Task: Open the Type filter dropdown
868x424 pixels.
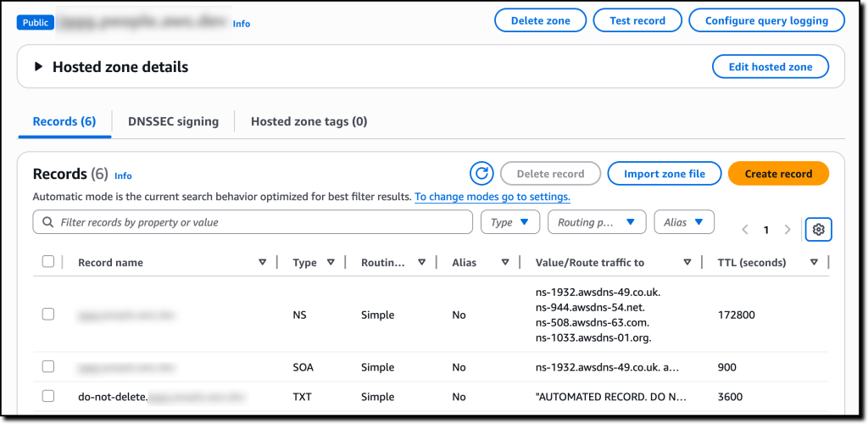Action: [x=510, y=222]
